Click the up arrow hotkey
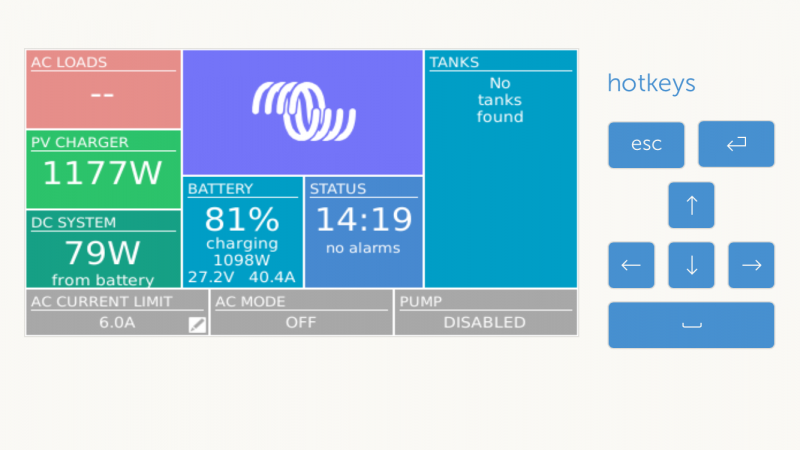 pyautogui.click(x=691, y=205)
